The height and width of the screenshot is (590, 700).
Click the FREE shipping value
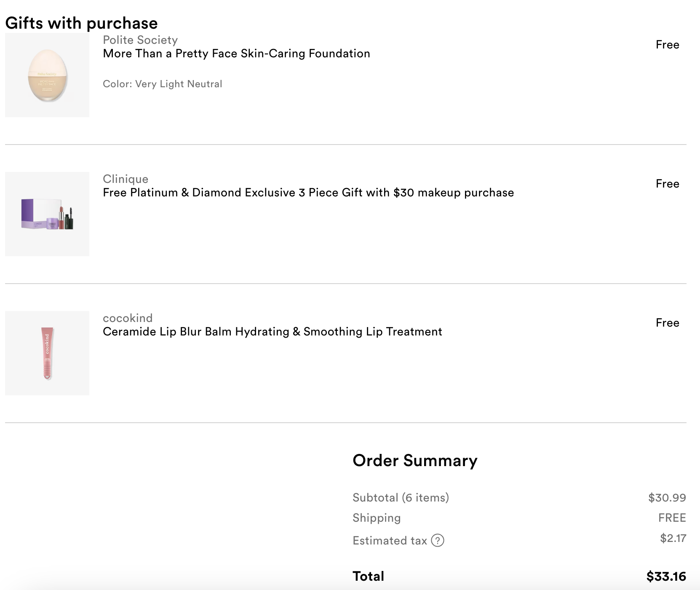pos(672,518)
